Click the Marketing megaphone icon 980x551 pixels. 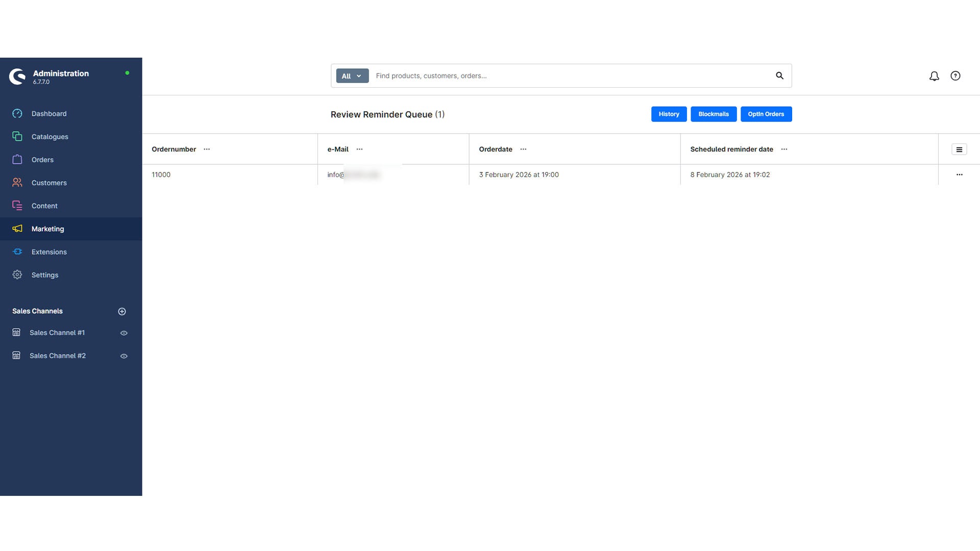(x=17, y=229)
